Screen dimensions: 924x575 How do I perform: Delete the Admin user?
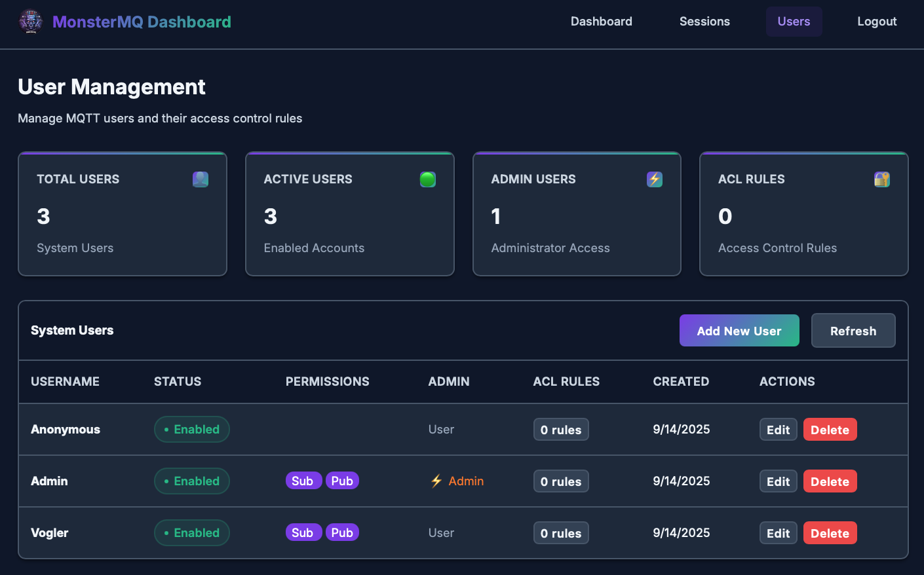click(830, 481)
